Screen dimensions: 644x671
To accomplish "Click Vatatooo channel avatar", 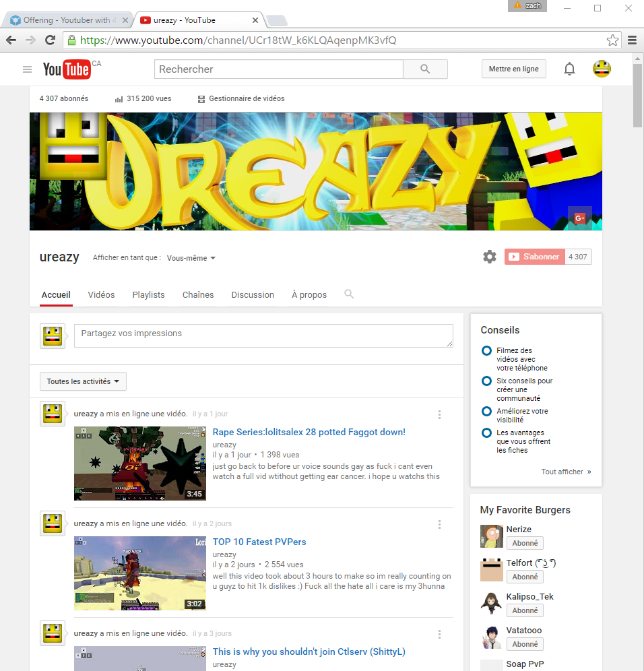I will (x=491, y=637).
